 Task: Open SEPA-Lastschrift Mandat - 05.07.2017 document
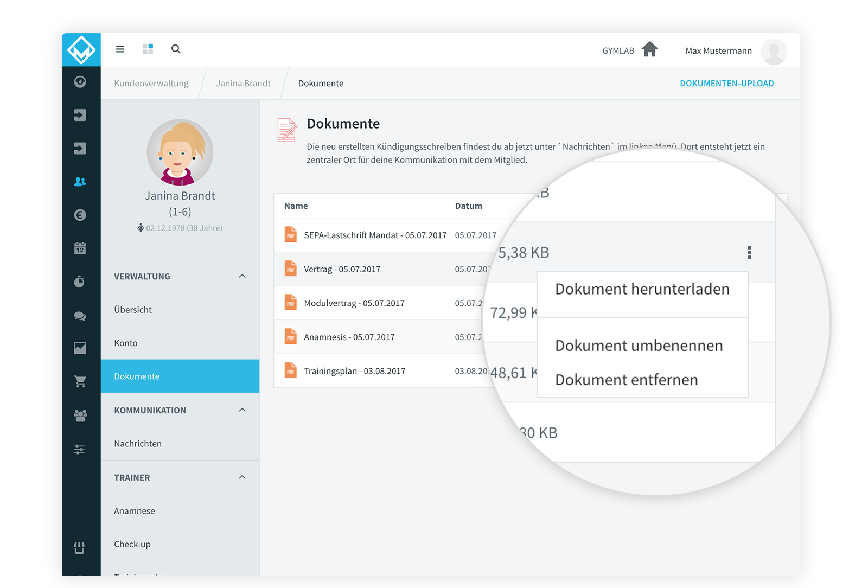375,235
